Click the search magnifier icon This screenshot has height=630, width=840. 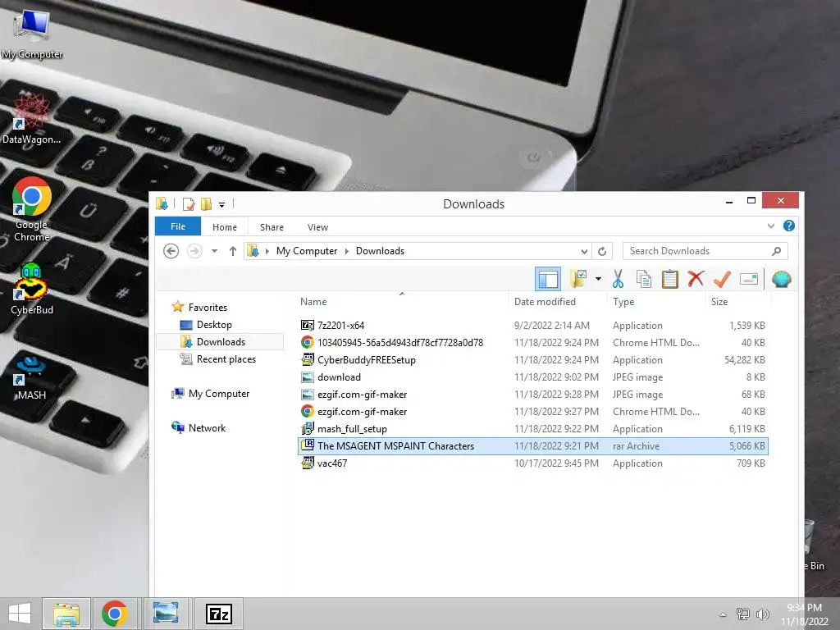pyautogui.click(x=776, y=251)
